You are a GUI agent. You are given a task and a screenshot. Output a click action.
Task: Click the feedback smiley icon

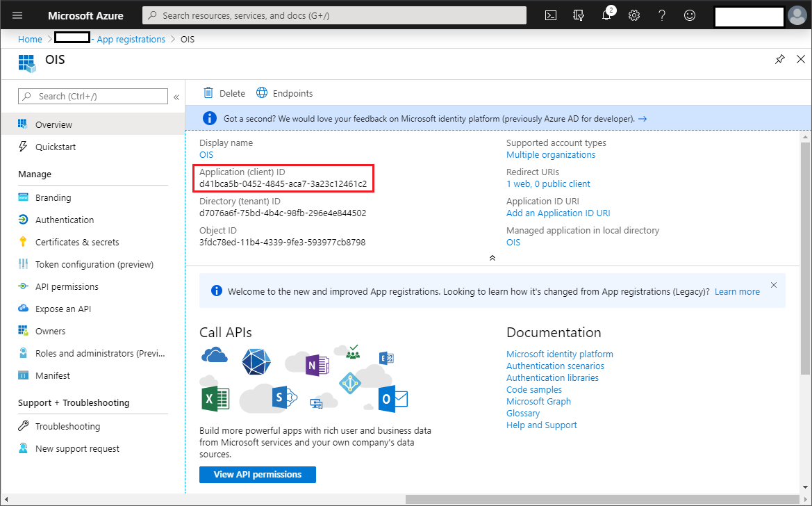tap(690, 15)
